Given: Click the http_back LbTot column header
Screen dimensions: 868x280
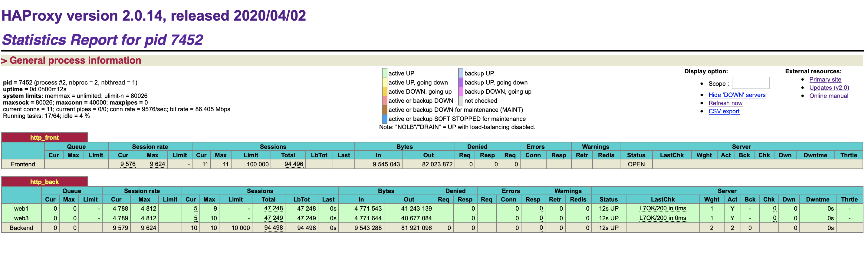Looking at the screenshot, I should (x=301, y=199).
